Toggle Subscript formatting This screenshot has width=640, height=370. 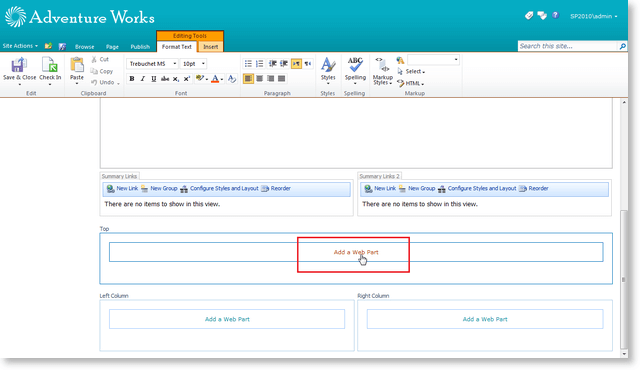[176, 79]
